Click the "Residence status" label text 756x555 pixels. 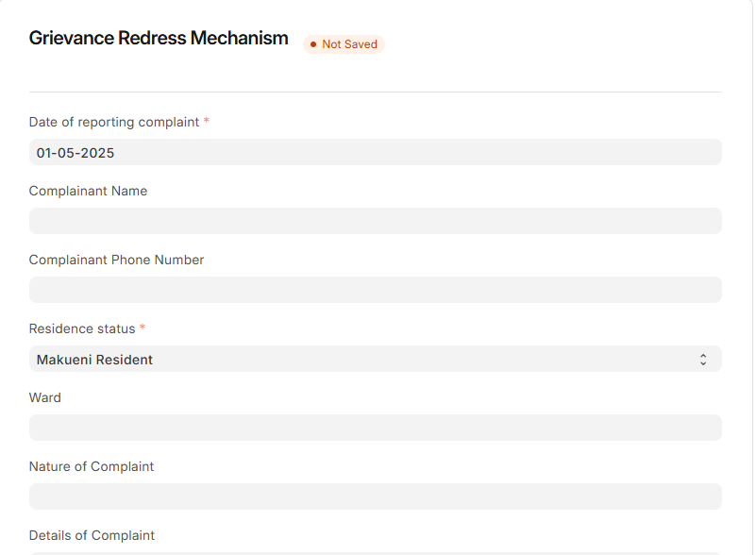click(82, 328)
